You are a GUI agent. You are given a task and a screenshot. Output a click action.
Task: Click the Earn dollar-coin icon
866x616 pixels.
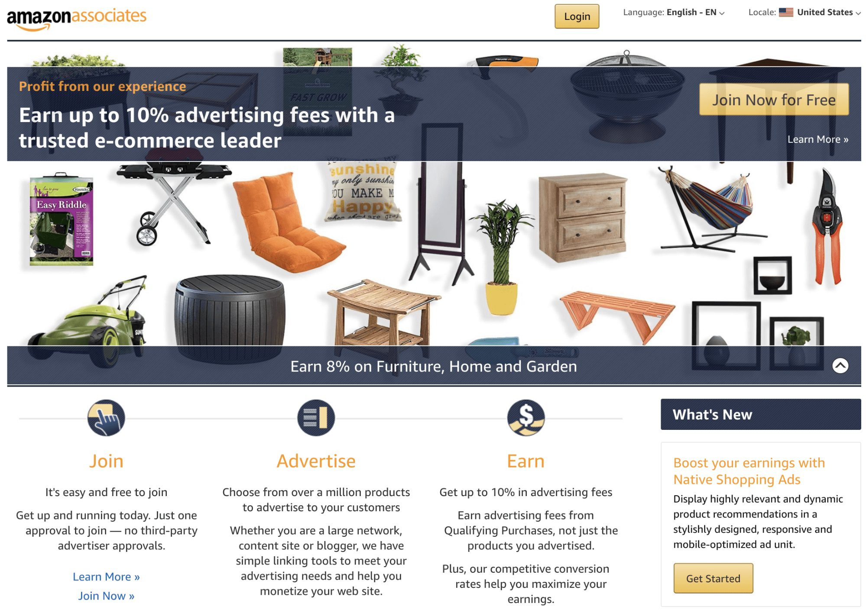click(526, 417)
